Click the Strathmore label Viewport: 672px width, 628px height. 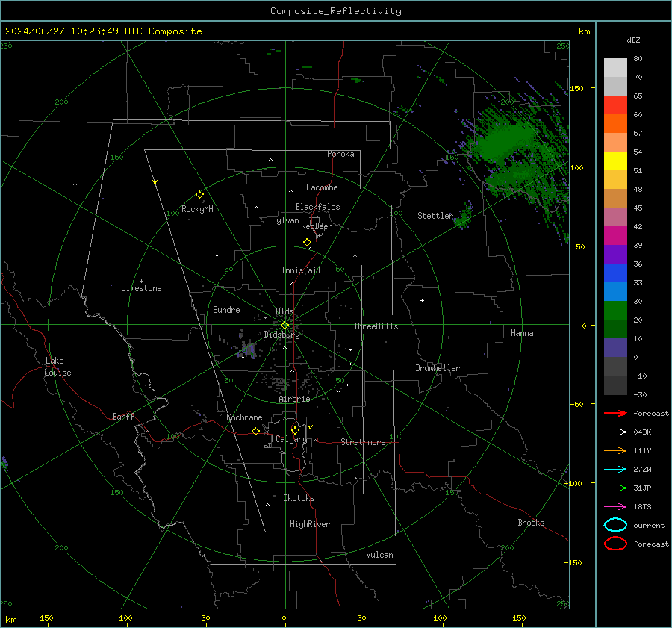tap(363, 442)
